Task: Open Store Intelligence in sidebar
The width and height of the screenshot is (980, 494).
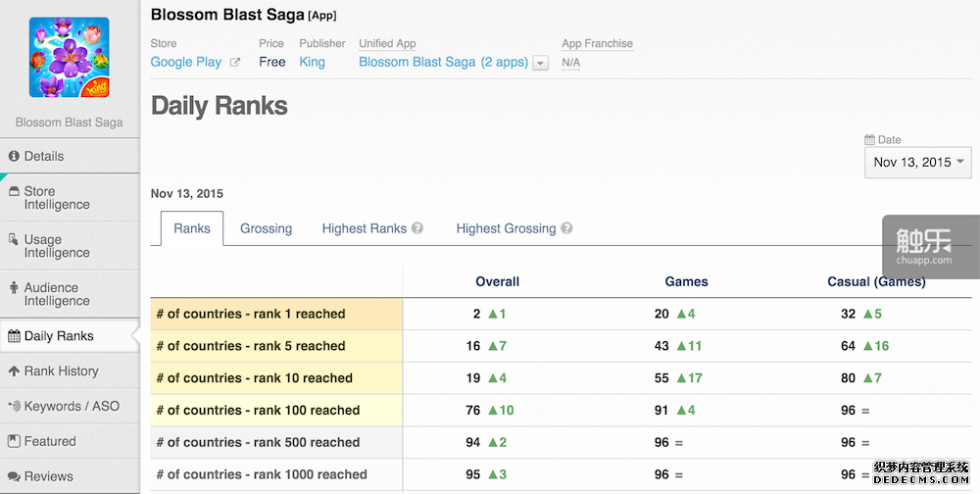Action: pyautogui.click(x=70, y=198)
